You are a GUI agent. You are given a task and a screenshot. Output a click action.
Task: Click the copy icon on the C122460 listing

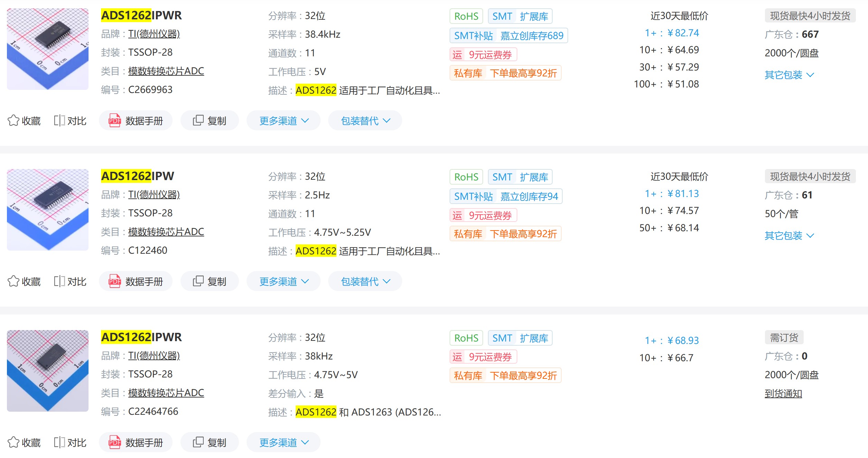coord(198,281)
